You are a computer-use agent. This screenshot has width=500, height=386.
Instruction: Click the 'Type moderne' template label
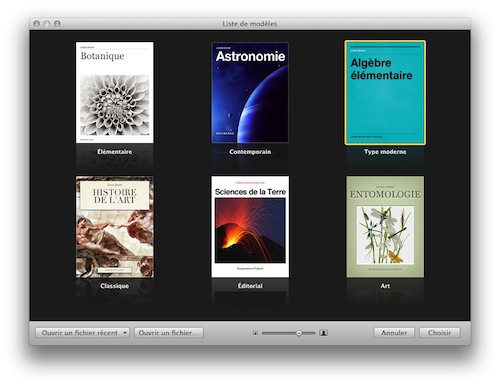click(385, 152)
